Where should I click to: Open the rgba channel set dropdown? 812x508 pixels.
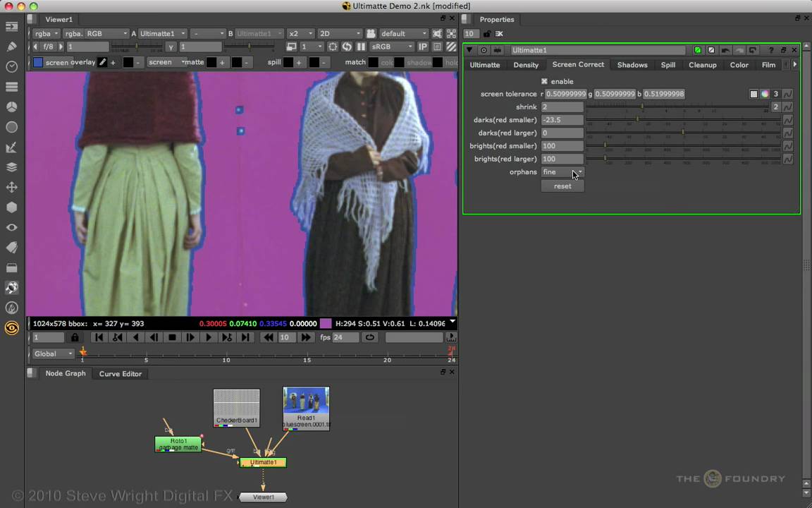(46, 33)
